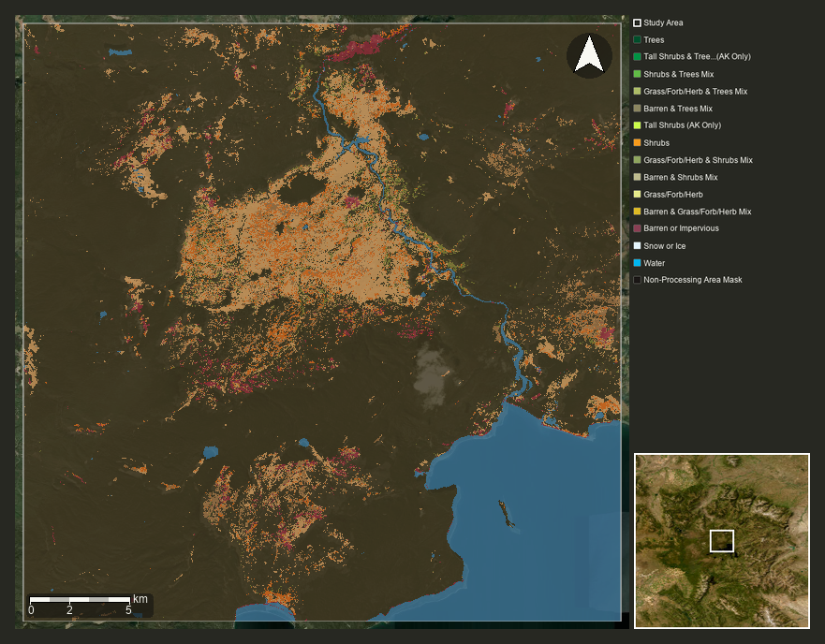
Task: Click the small island in the large lake
Action: (x=507, y=514)
